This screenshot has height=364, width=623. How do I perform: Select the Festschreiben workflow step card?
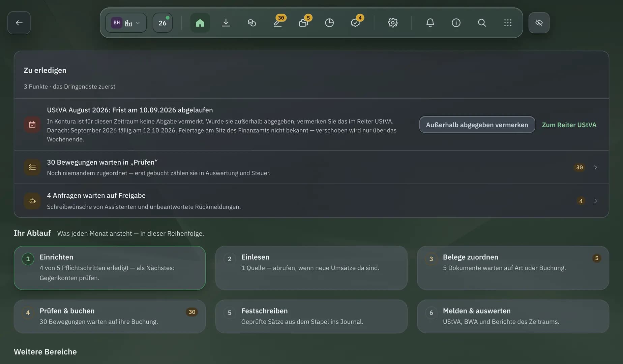[x=311, y=316]
